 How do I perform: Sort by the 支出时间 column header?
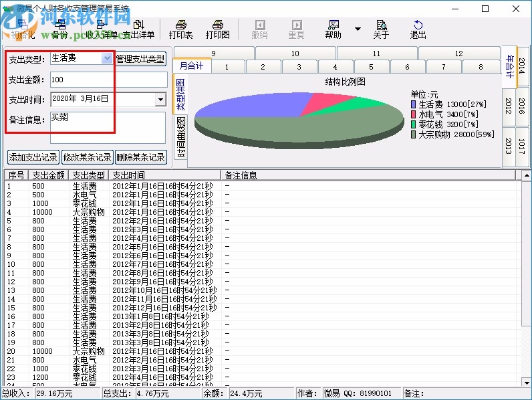165,175
